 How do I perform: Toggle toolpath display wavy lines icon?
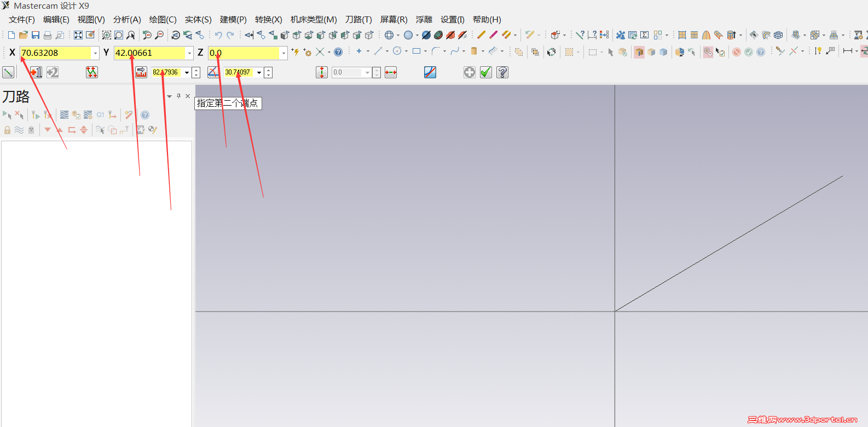tap(19, 130)
